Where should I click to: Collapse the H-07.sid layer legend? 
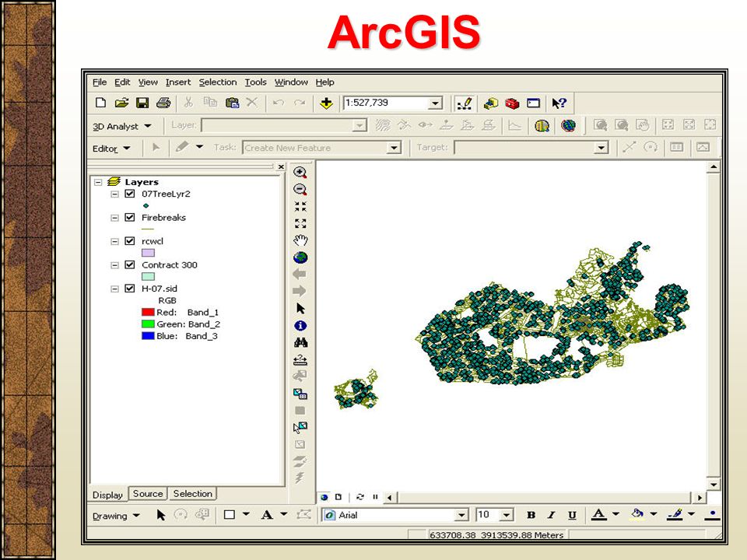(114, 289)
